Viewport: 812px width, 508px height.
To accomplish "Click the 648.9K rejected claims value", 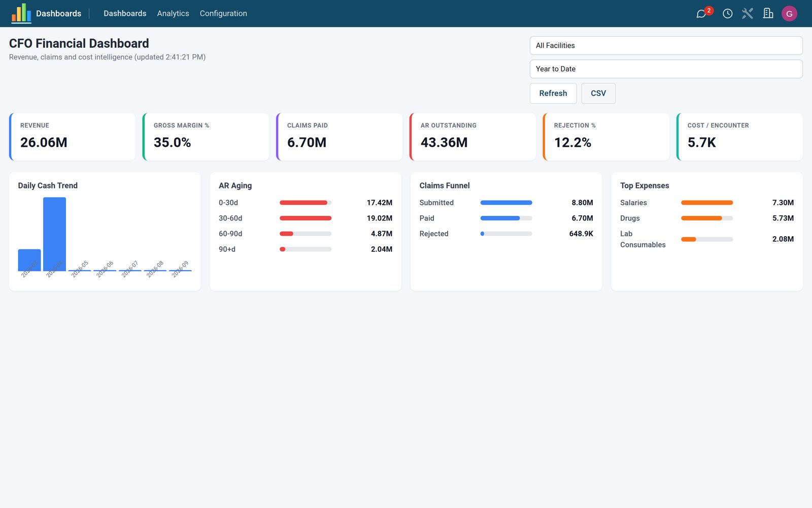I will tap(581, 234).
